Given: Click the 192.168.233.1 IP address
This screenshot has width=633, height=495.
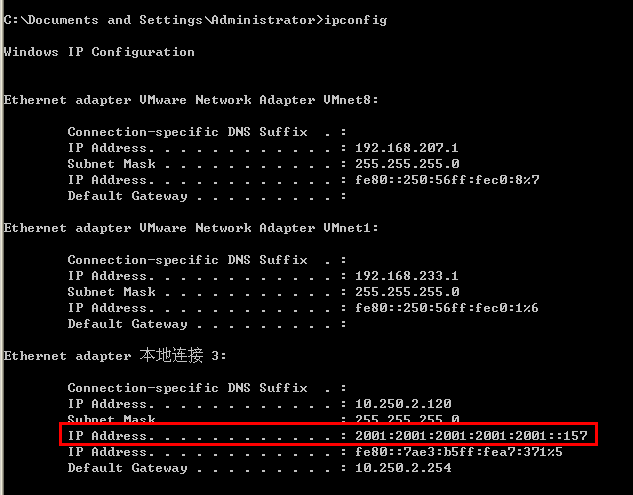Looking at the screenshot, I should (407, 276).
